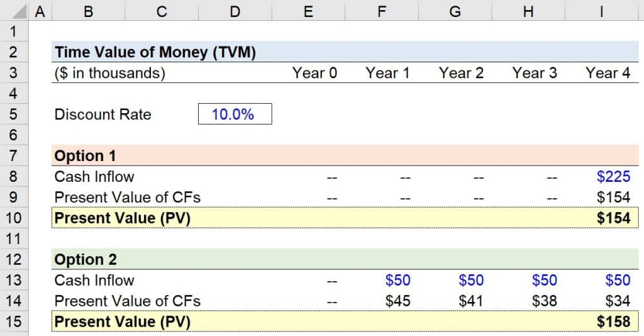
Task: Click Option 1 Present Value of CFs label
Action: click(127, 197)
